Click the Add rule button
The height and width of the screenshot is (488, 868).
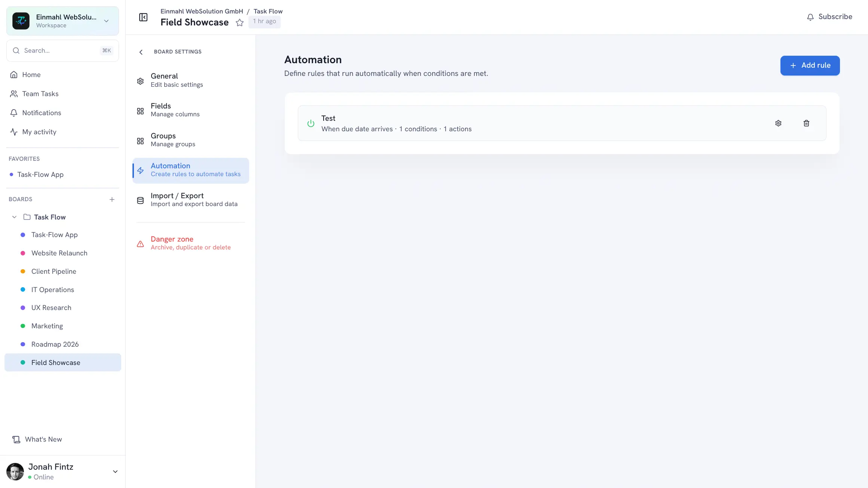coord(810,65)
